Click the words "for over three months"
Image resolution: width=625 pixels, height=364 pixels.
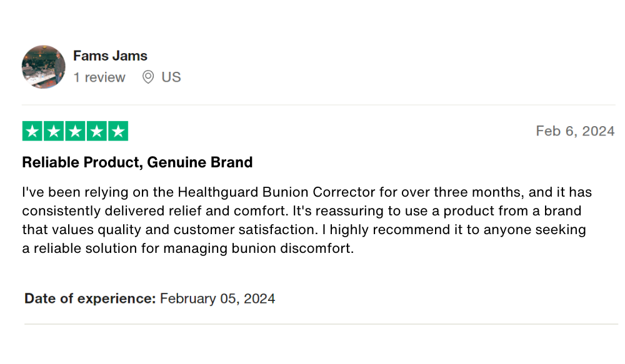click(452, 192)
